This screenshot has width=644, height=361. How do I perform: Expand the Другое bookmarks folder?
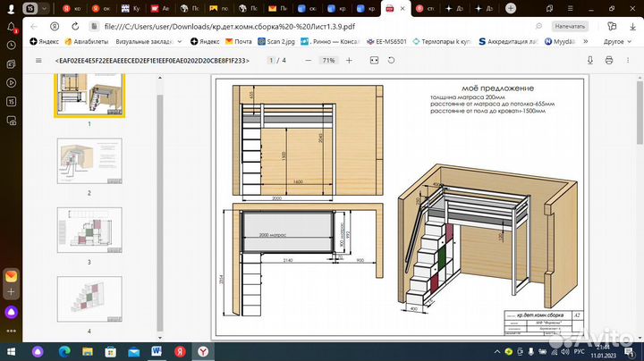[x=614, y=41]
